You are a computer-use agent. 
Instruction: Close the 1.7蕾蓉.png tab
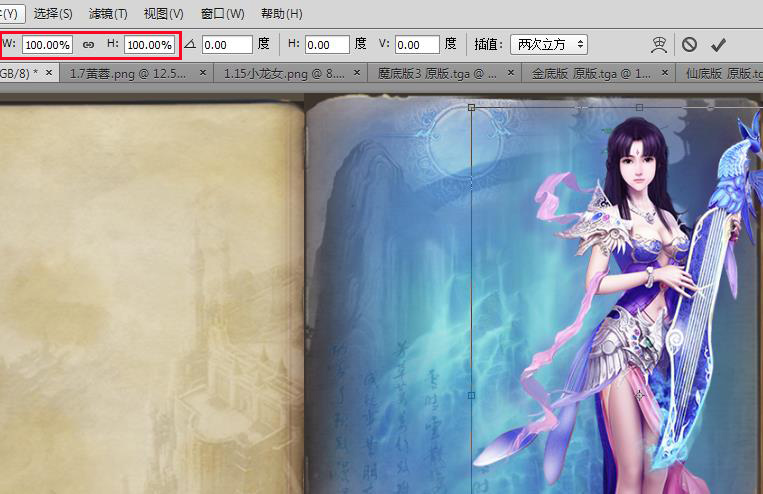point(203,73)
